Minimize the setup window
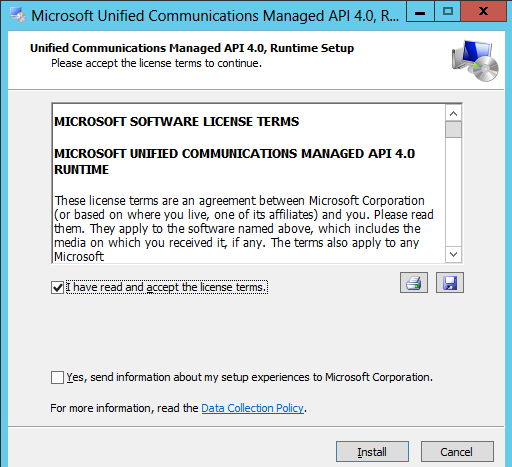This screenshot has height=467, width=512. 420,11
